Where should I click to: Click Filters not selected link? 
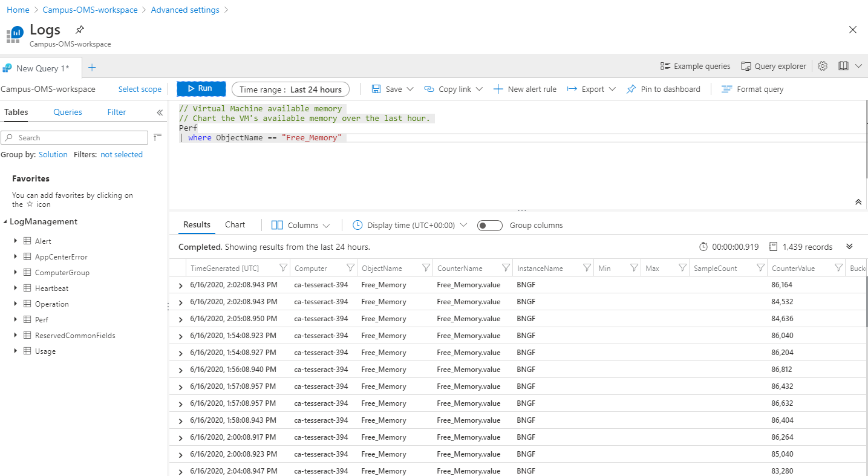(122, 154)
